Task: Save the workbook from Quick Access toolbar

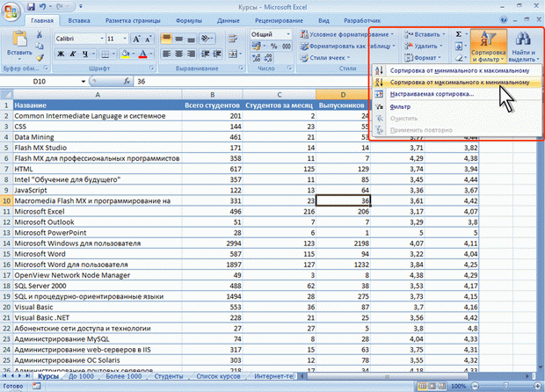Action: [31, 7]
